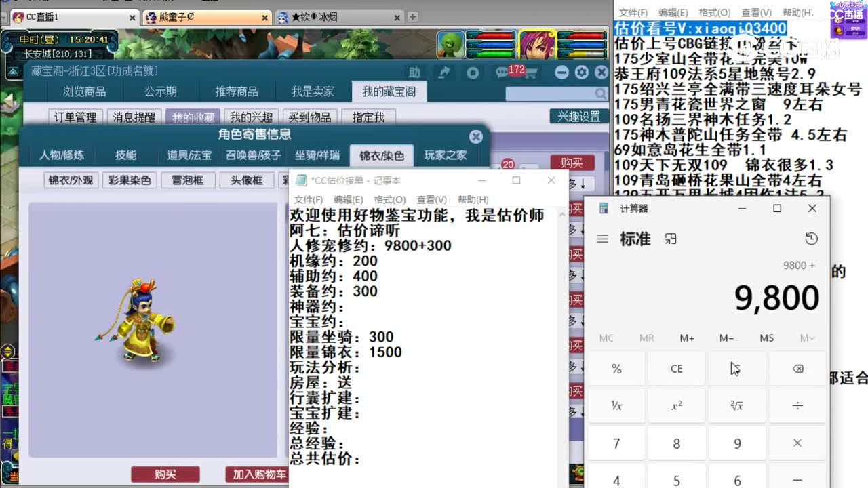
Task: Open the 推荐商品 tab
Action: coord(237,91)
